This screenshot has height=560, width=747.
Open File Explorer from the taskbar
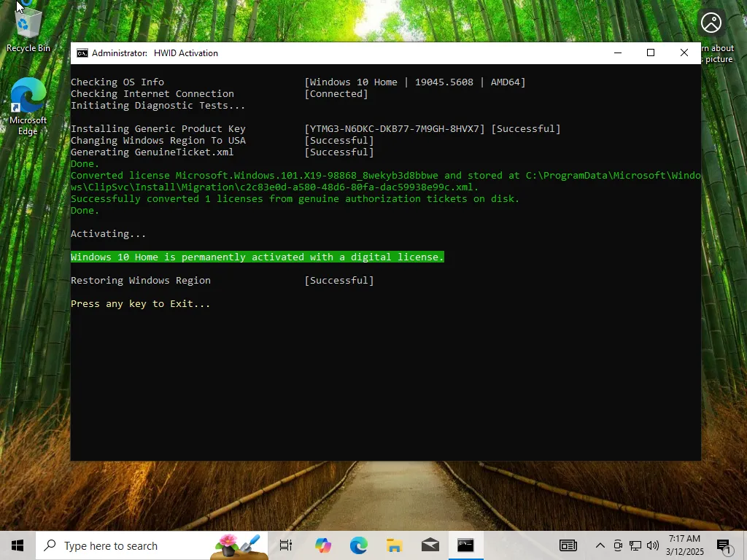click(x=395, y=545)
